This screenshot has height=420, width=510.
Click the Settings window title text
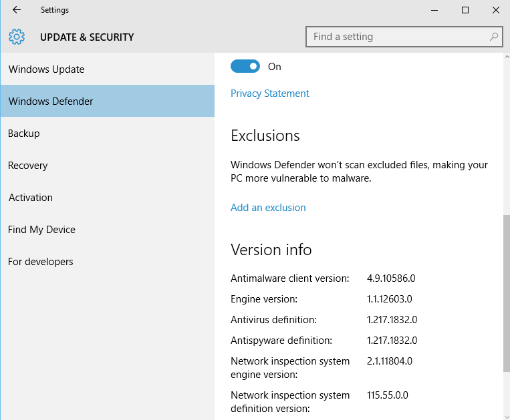click(x=55, y=10)
